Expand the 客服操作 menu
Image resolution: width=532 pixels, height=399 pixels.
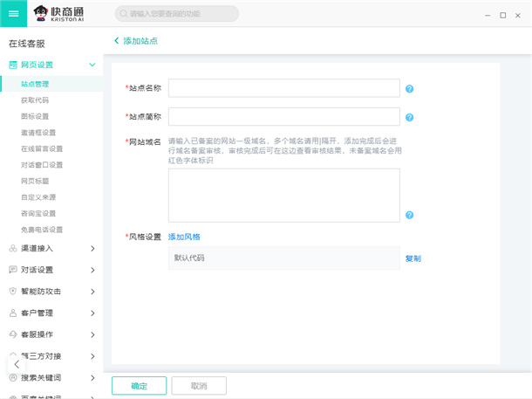(x=92, y=334)
